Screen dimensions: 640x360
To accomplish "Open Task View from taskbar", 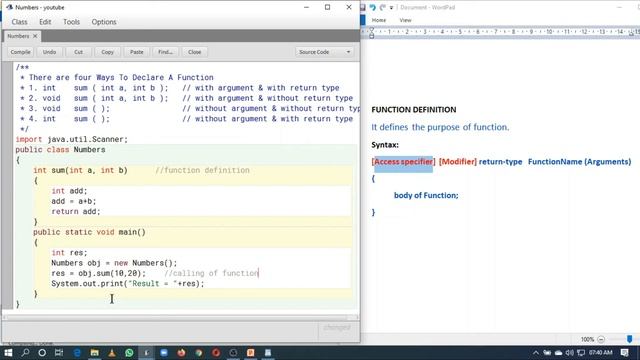I will [x=59, y=352].
